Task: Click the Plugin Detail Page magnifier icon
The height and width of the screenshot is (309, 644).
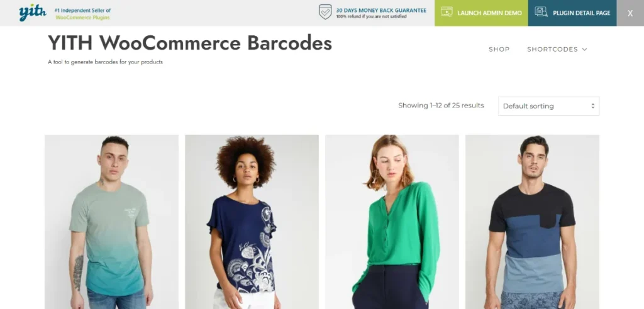Action: pos(541,11)
